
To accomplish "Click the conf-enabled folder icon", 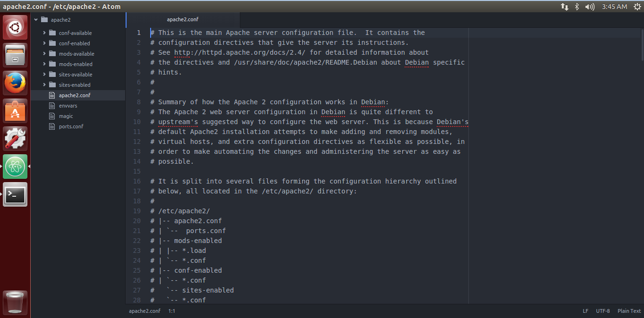I will coord(52,43).
